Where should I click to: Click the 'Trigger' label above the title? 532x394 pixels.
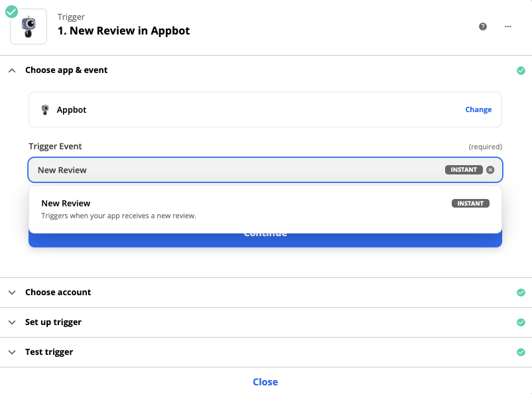point(71,17)
